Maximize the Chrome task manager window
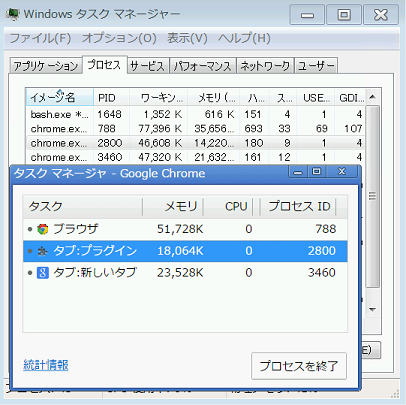The width and height of the screenshot is (406, 405). point(316,172)
